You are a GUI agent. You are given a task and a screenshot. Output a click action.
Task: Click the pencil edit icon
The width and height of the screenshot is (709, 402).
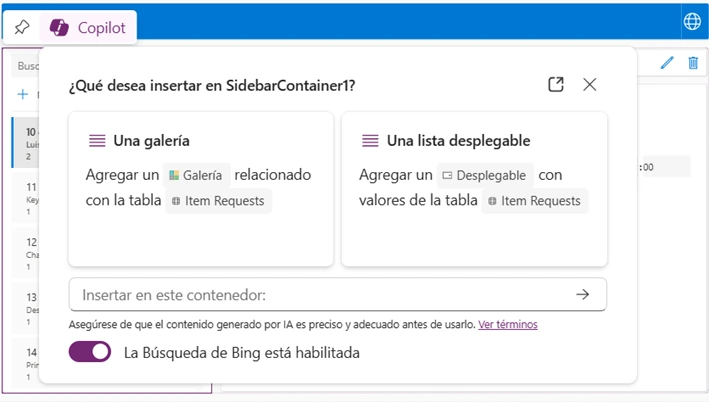[x=667, y=63]
